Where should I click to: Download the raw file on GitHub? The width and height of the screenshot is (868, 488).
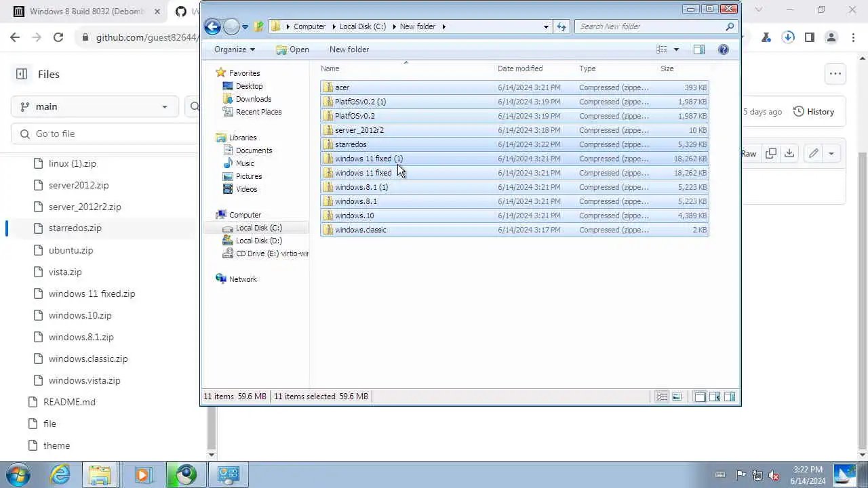click(x=789, y=154)
